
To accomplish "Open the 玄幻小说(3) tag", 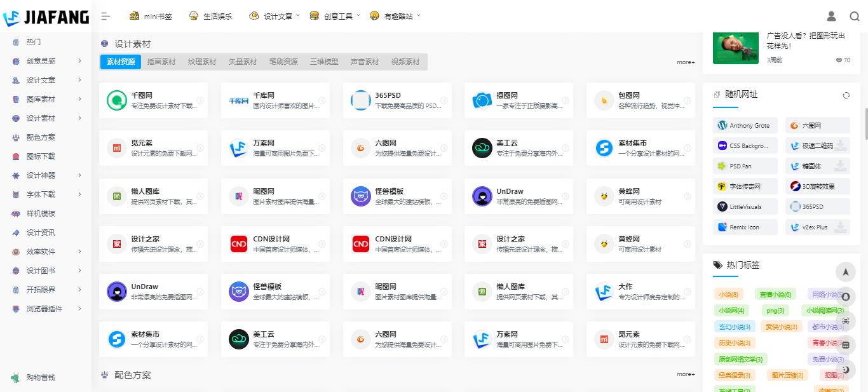I will [735, 327].
